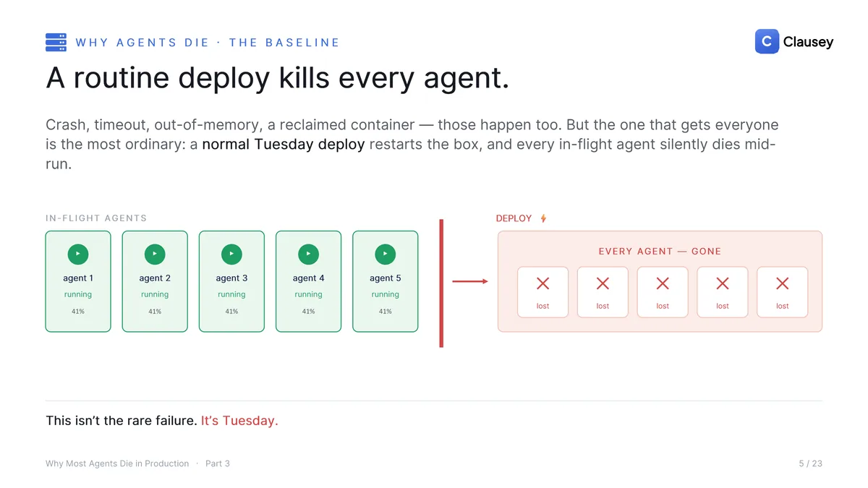Click the 'IN-FLIGHT AGENTS' label

pos(96,218)
